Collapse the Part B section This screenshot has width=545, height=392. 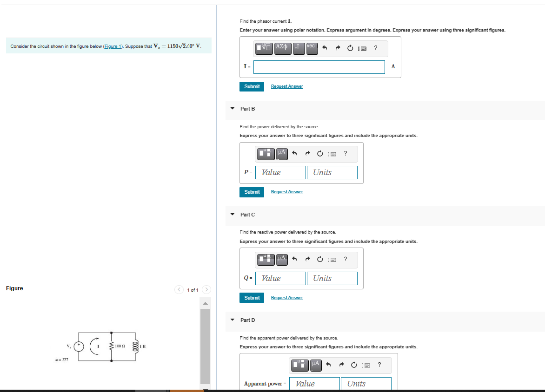[x=232, y=109]
